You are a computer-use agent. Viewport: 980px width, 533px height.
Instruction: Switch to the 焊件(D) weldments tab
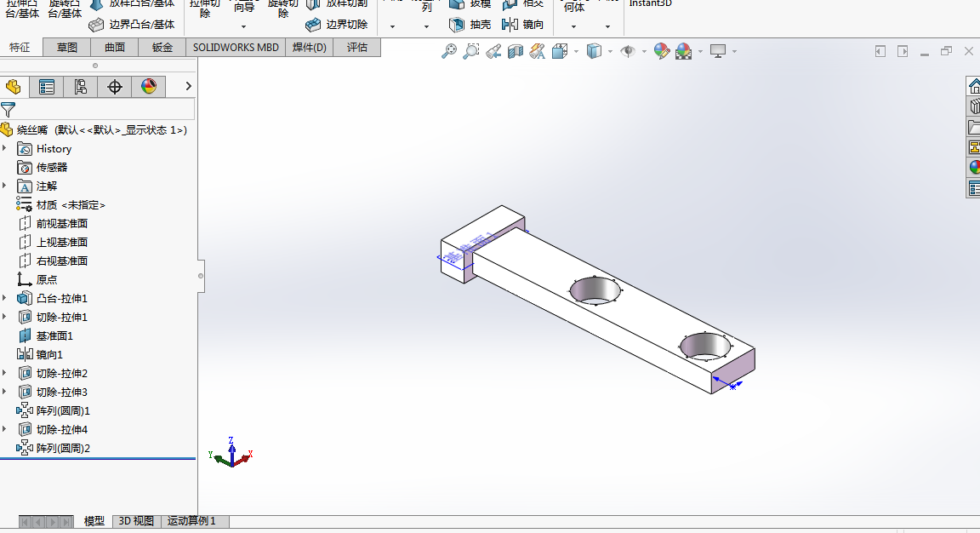tap(310, 48)
